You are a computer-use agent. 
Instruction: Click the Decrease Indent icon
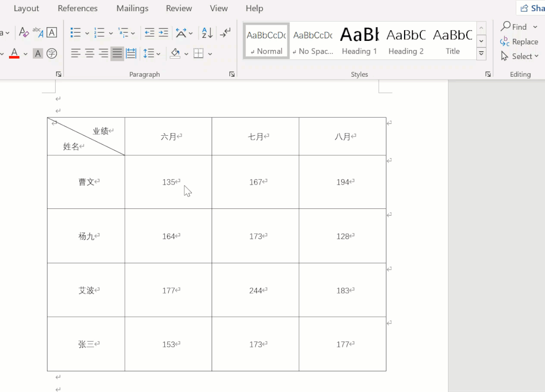pyautogui.click(x=150, y=33)
